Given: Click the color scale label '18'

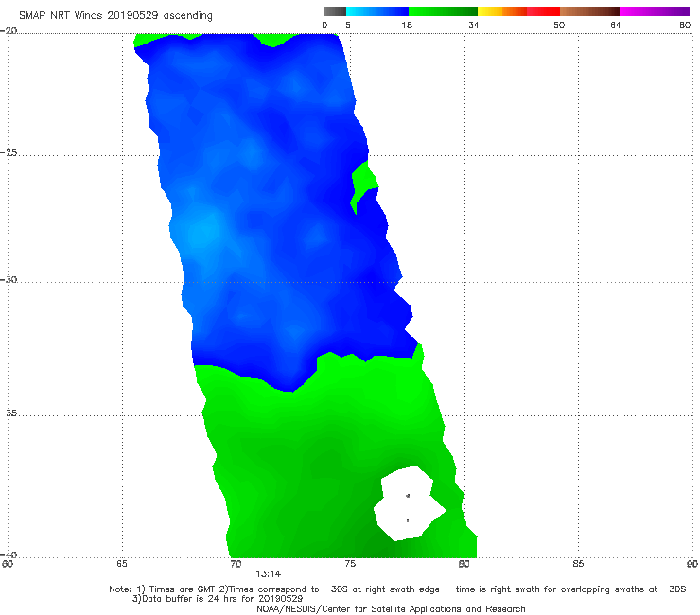Looking at the screenshot, I should (x=407, y=26).
